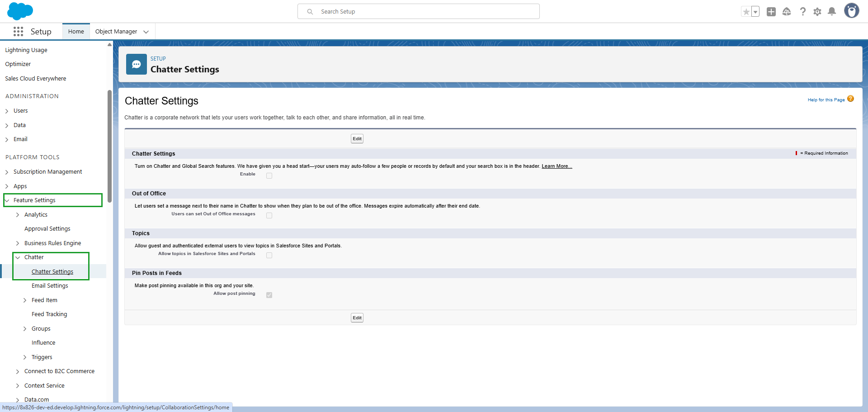This screenshot has width=868, height=412.
Task: Open the Setup gear icon
Action: tap(817, 12)
